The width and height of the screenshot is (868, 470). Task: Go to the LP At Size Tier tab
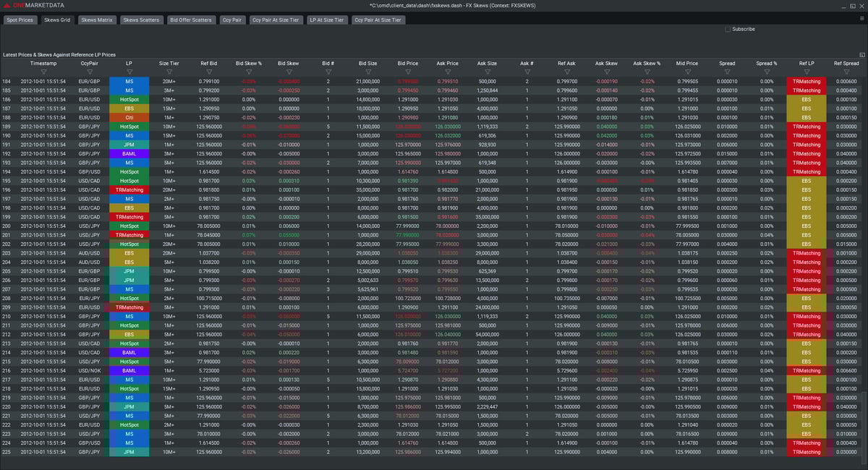pos(327,20)
